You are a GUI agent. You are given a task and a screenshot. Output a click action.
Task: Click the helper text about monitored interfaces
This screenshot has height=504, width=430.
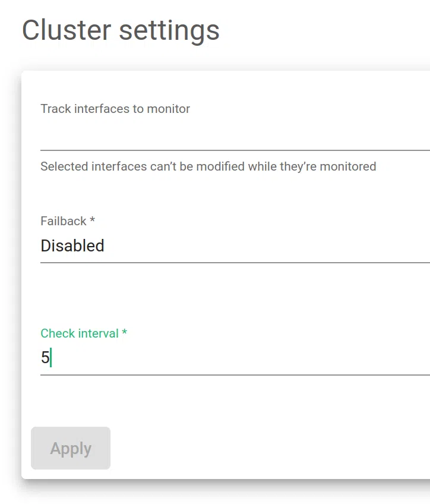coord(208,166)
